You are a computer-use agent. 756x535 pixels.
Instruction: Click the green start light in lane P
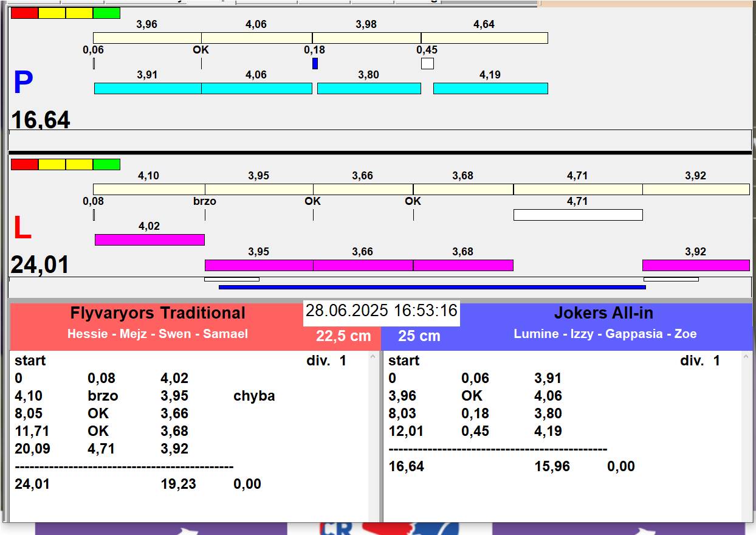coord(106,13)
